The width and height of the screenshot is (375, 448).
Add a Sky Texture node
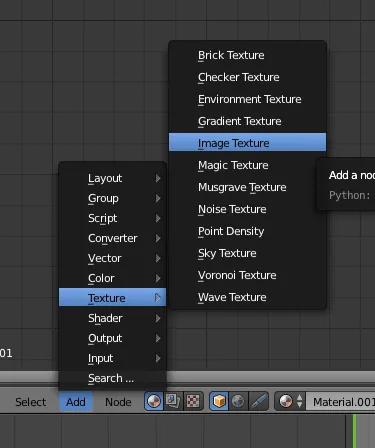click(x=247, y=253)
